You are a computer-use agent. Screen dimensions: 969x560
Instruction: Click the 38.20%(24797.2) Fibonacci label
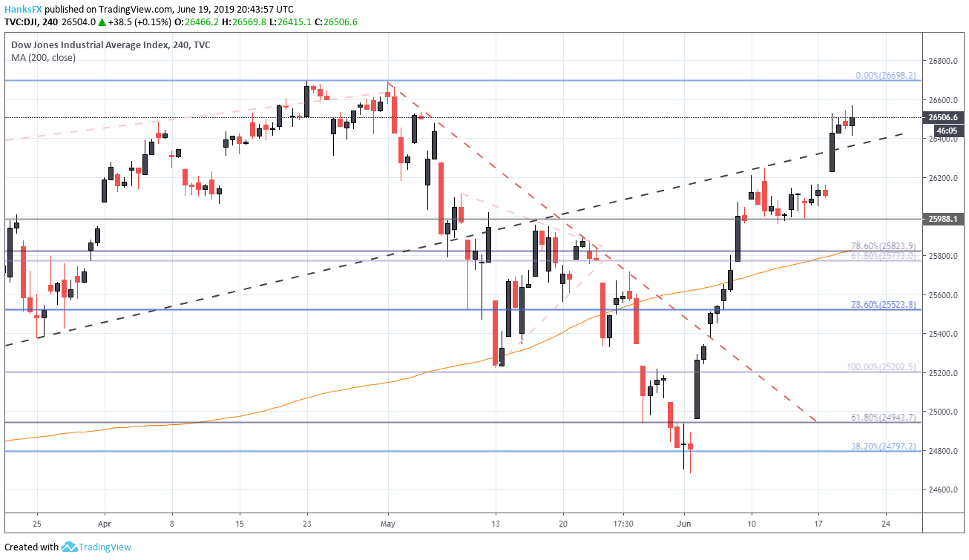(x=884, y=447)
